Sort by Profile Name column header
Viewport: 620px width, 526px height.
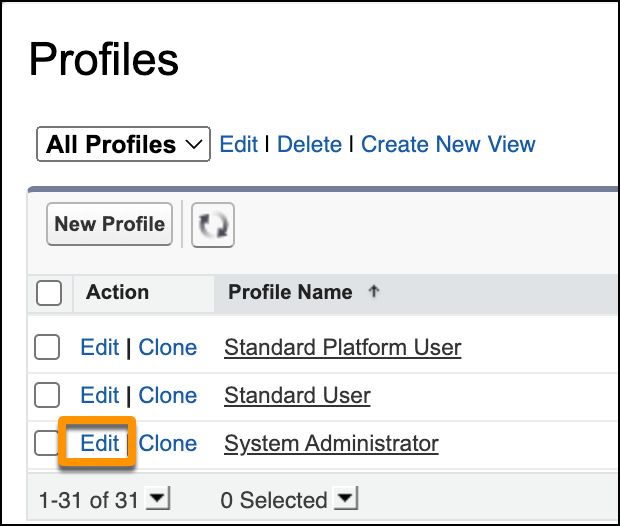tap(290, 292)
